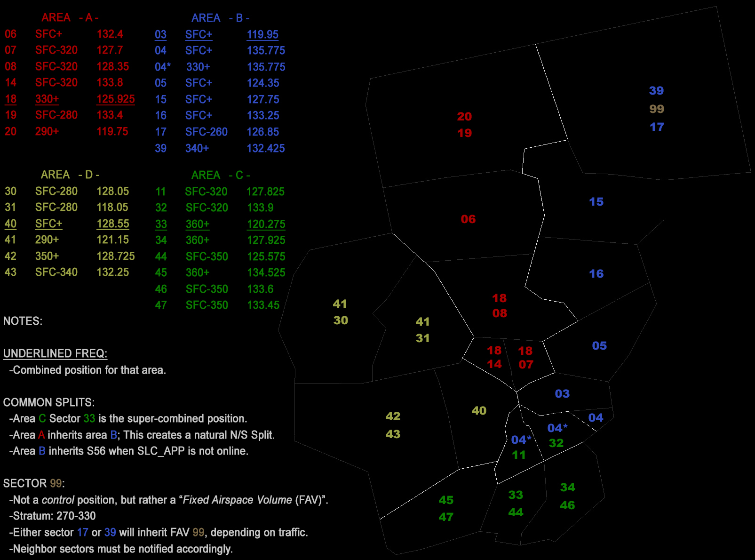Click the underlined frequency 125.925
Viewport: 755px width, 560px height.
pos(116,99)
